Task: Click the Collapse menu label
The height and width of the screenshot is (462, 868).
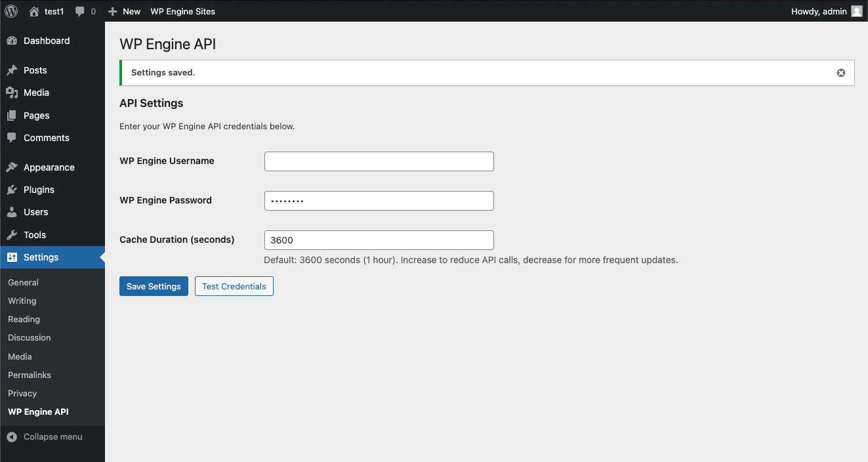Action: (x=53, y=437)
